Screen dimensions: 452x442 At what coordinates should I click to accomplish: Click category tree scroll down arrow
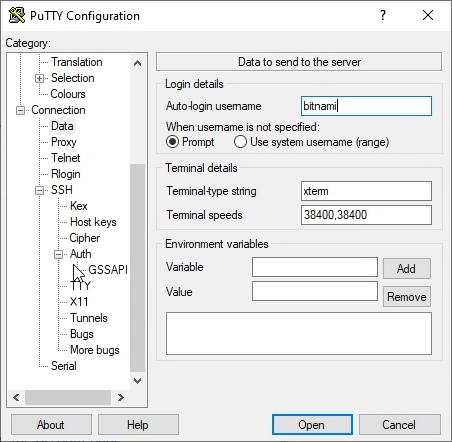tap(137, 380)
